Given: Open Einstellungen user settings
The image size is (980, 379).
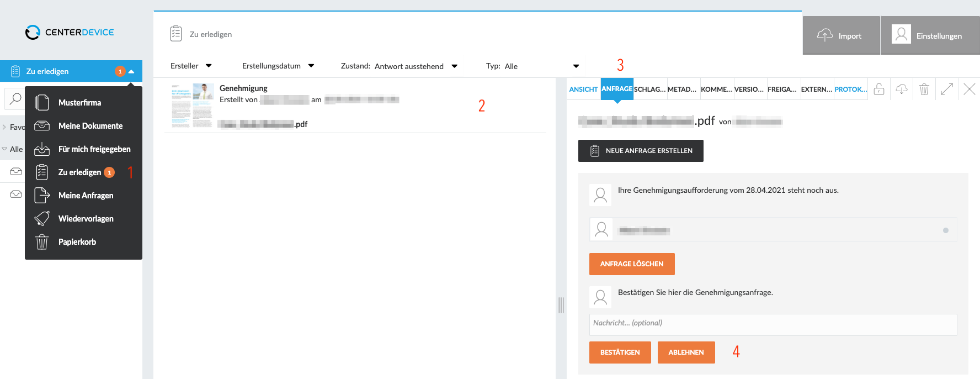Looking at the screenshot, I should tap(930, 35).
